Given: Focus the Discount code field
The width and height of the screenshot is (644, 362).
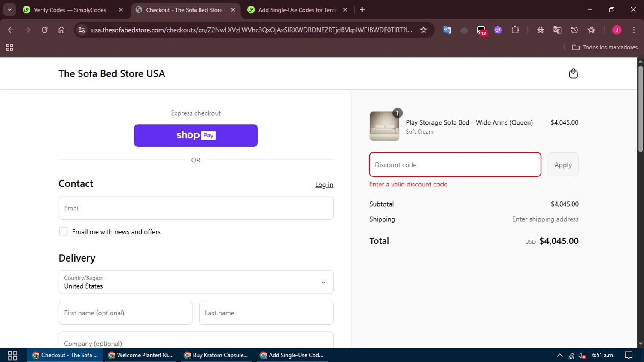Looking at the screenshot, I should click(x=455, y=164).
